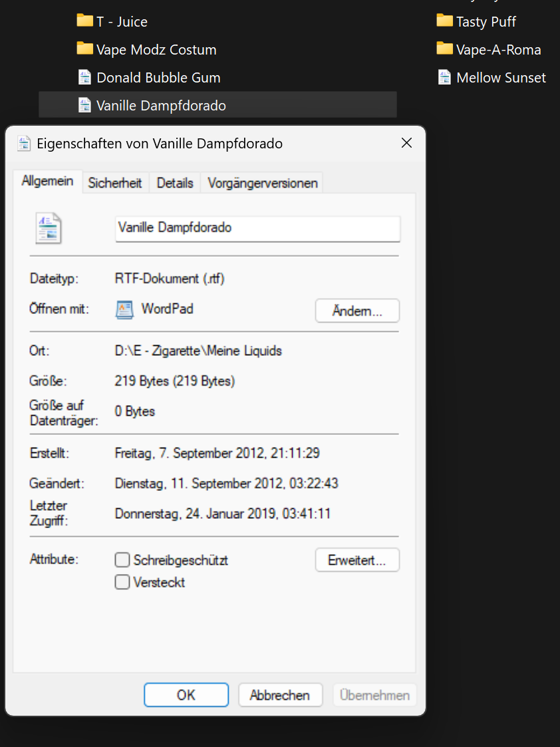
Task: Open advanced attributes via Erweitert... button
Action: [357, 560]
